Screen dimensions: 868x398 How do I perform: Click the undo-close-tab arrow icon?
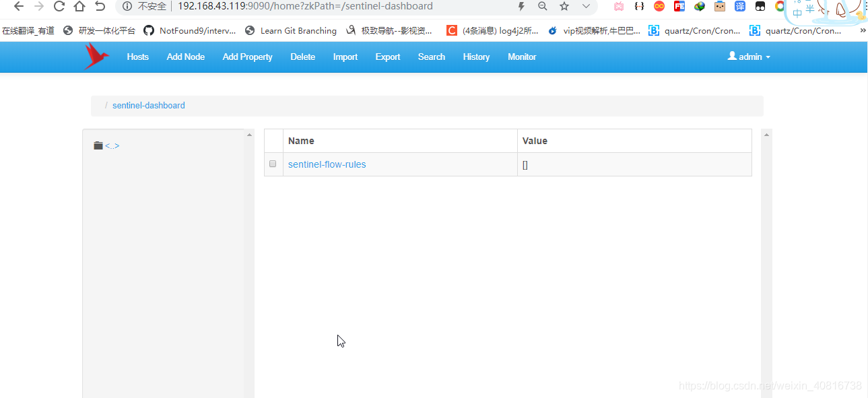pos(100,6)
